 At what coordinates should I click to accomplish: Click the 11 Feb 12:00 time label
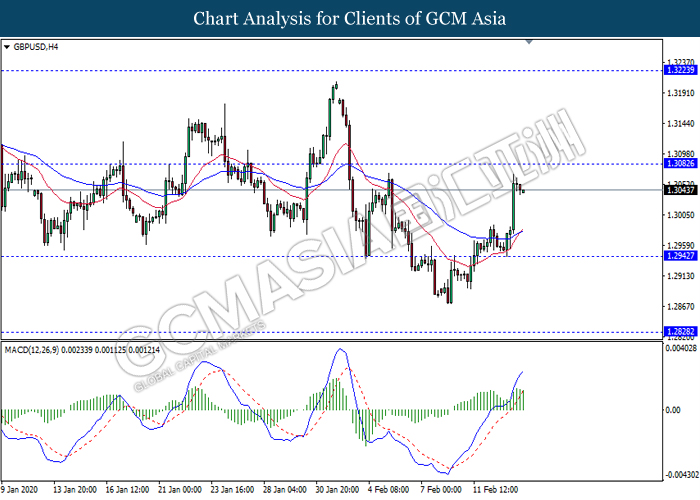pos(496,490)
